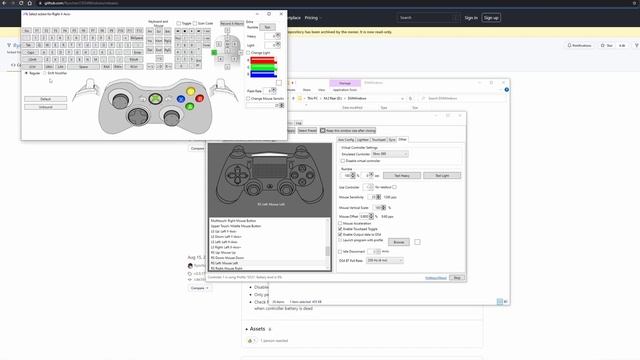
Task: Enable the Change Light checkbox
Action: 248,53
